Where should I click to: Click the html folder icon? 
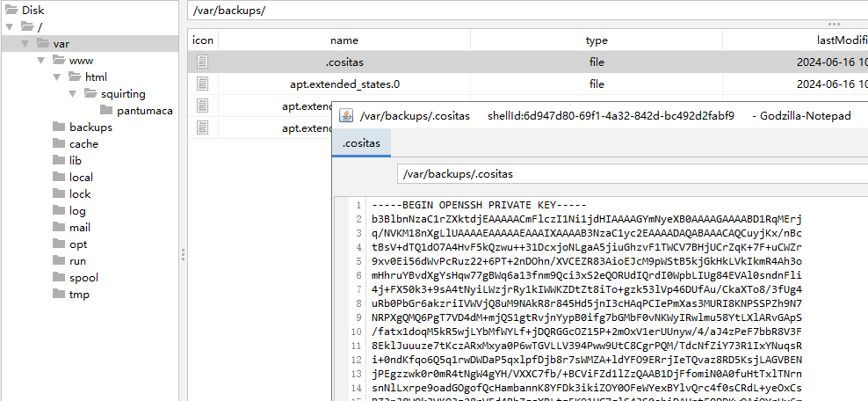click(x=75, y=77)
